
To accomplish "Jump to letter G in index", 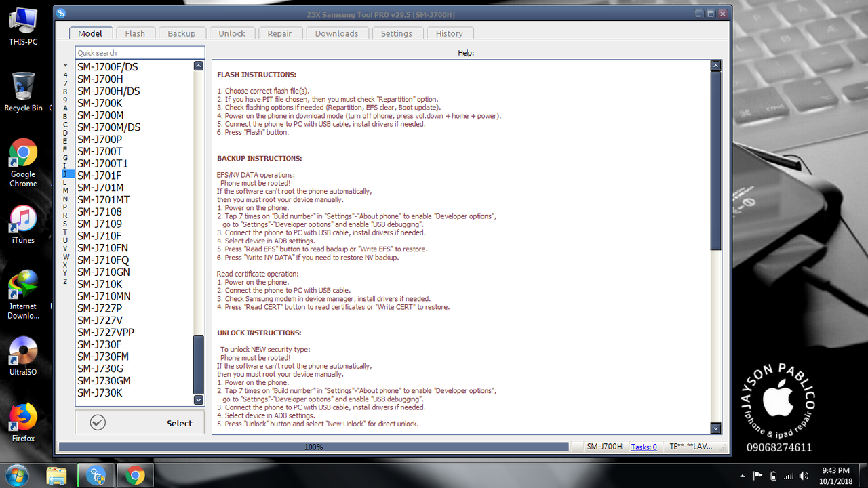I will coord(65,157).
